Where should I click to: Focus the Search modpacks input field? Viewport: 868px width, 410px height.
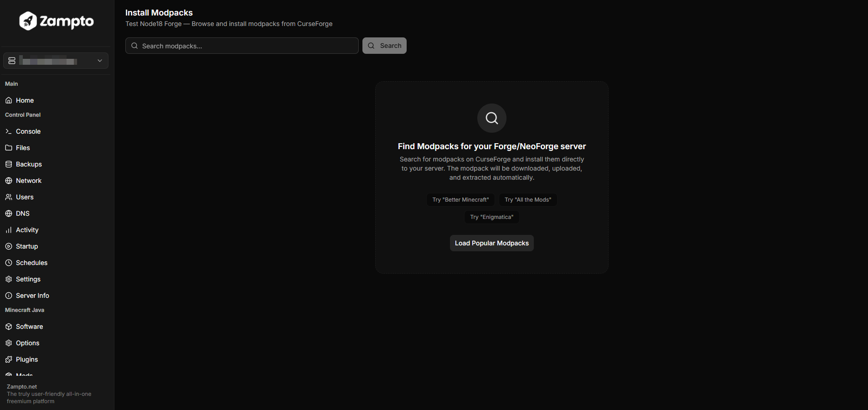point(242,46)
